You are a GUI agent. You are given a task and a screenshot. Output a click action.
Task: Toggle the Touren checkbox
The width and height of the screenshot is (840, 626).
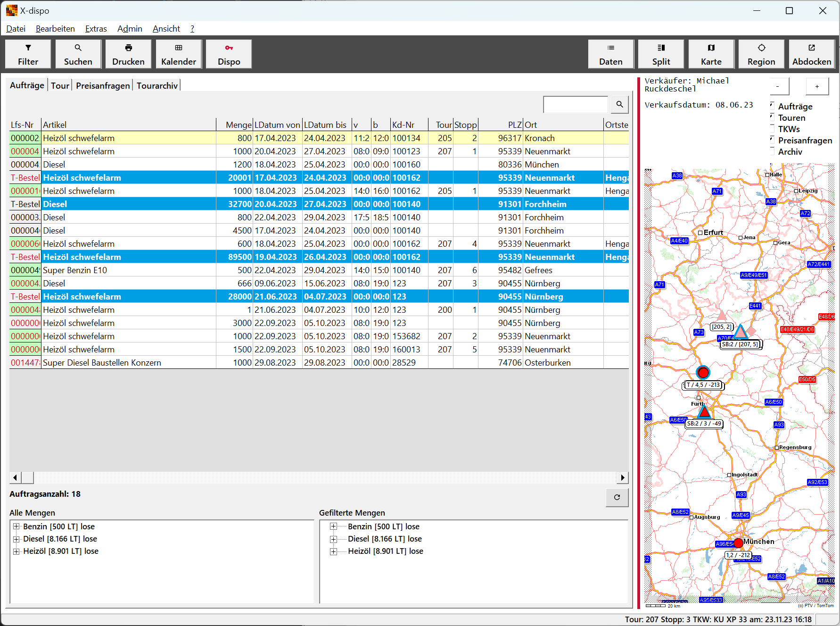772,117
